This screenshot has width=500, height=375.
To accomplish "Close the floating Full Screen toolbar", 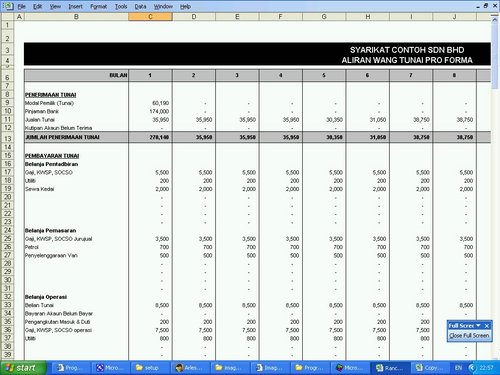I will click(487, 325).
